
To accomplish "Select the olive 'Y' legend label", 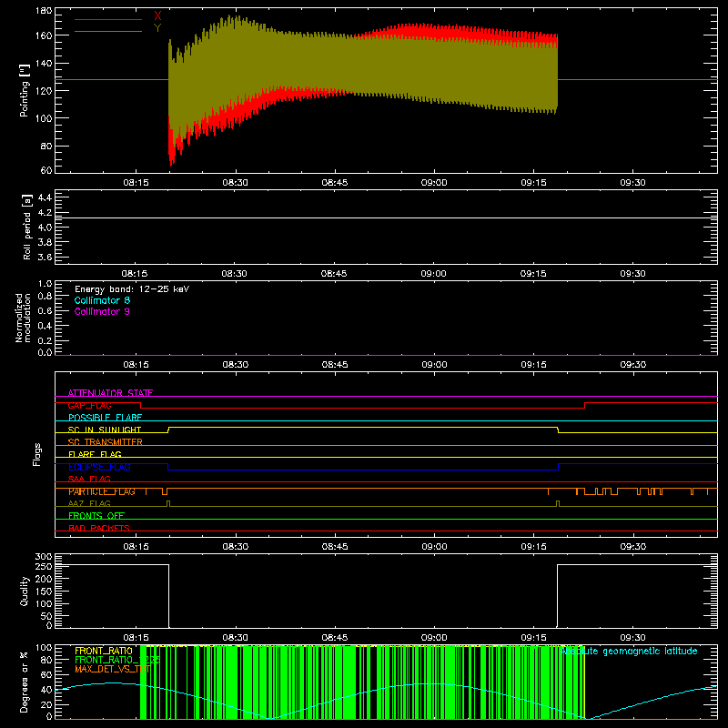I will pos(157,28).
